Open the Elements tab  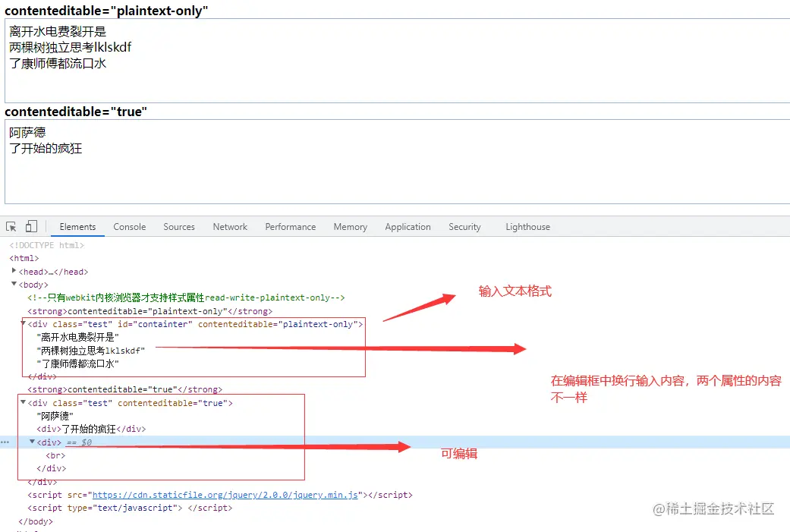coord(77,227)
